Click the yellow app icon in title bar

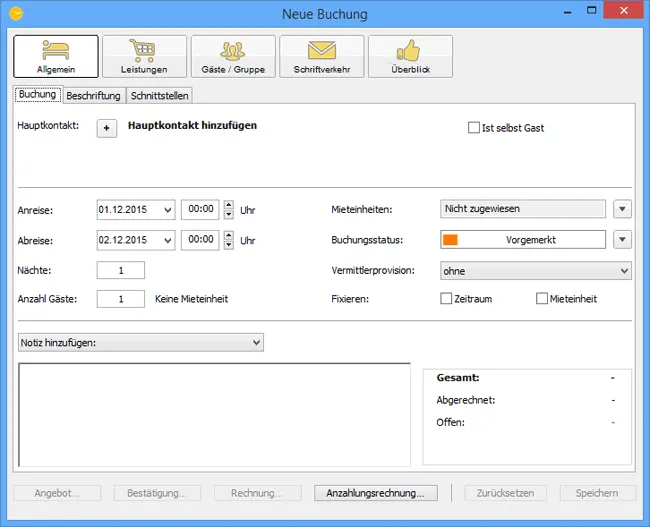click(x=16, y=14)
